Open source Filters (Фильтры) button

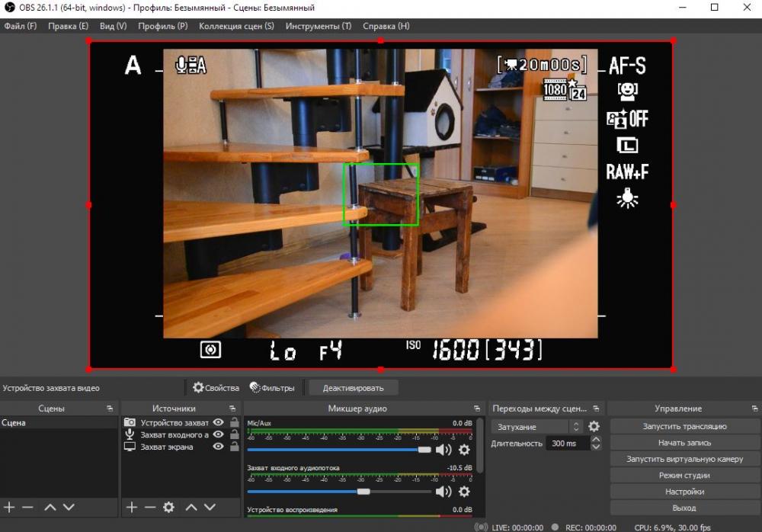click(272, 388)
